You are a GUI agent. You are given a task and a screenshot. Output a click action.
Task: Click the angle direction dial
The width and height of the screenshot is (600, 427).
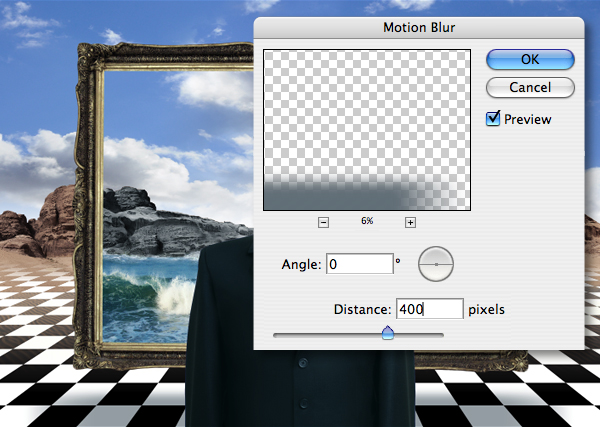(436, 264)
